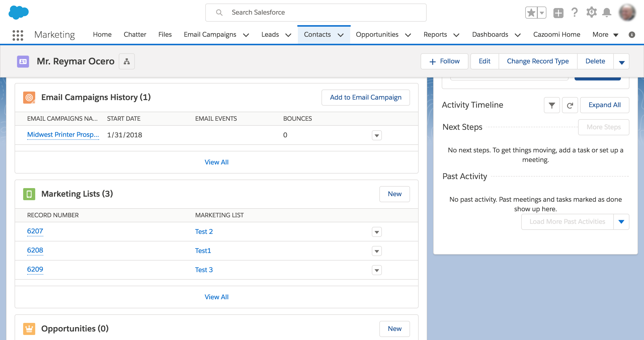Viewport: 644px width, 340px height.
Task: Expand the Dashboards tab chevron
Action: click(x=517, y=35)
